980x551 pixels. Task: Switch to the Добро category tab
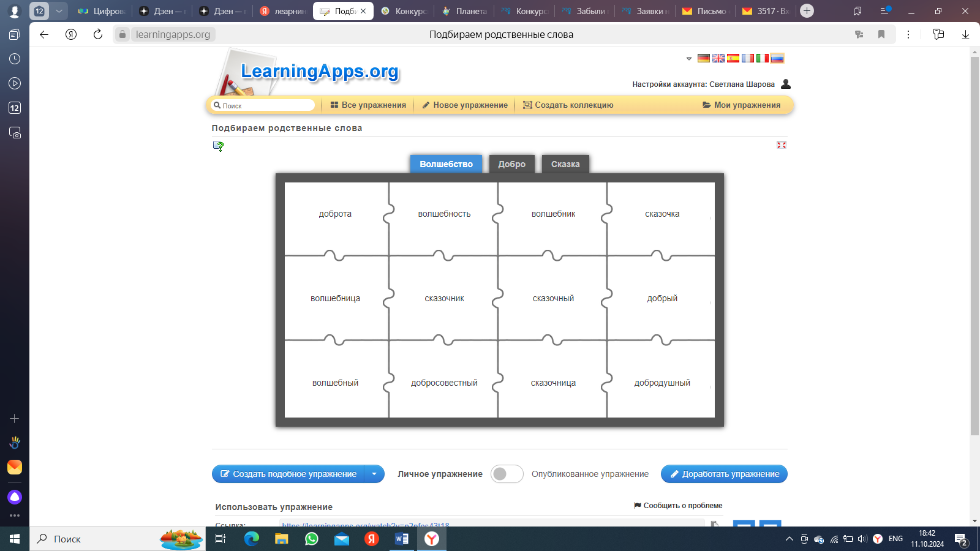coord(511,164)
